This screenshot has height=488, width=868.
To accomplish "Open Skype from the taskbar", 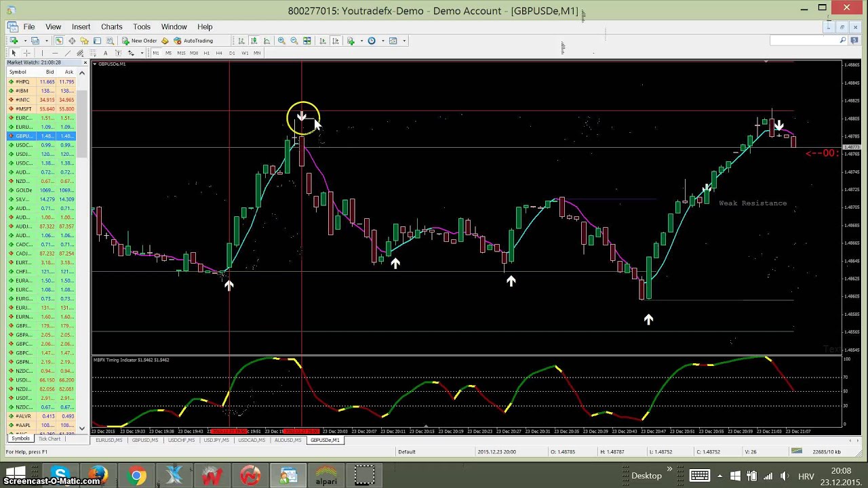I will pos(60,476).
